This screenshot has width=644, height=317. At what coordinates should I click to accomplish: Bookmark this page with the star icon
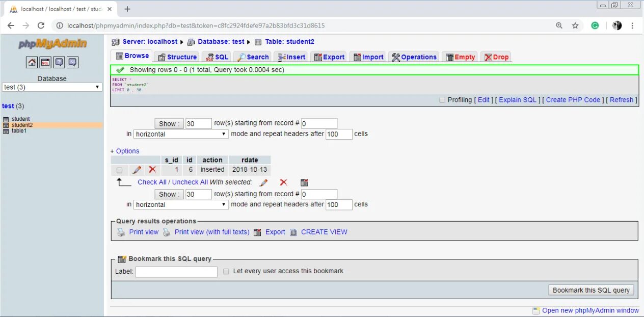click(575, 25)
